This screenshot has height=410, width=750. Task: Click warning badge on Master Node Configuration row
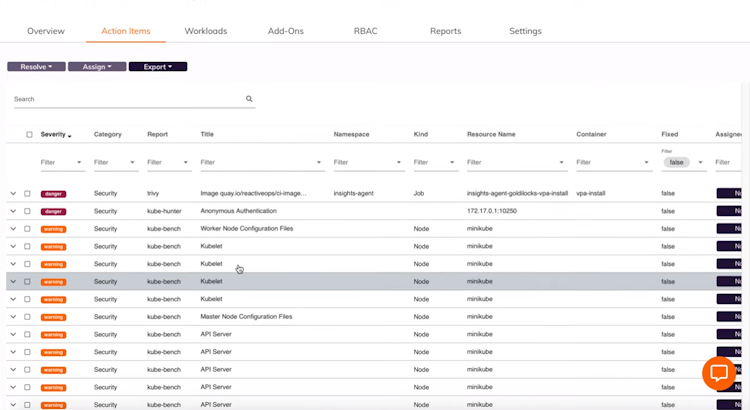tap(53, 317)
